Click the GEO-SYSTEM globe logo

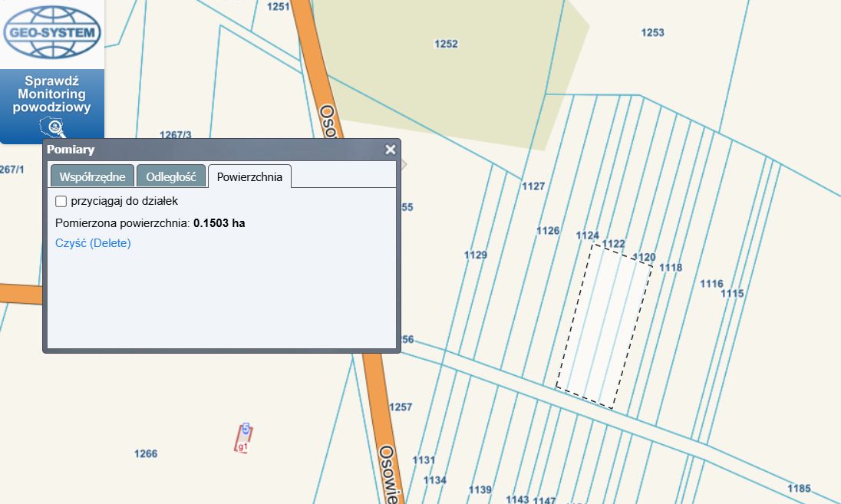tap(52, 32)
